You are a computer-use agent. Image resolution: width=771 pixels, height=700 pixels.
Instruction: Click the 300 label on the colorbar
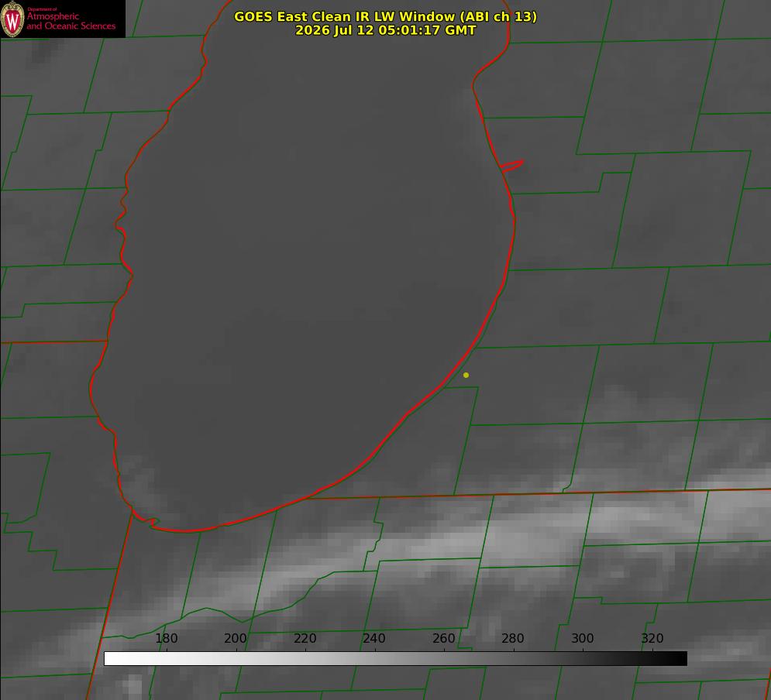click(x=583, y=638)
